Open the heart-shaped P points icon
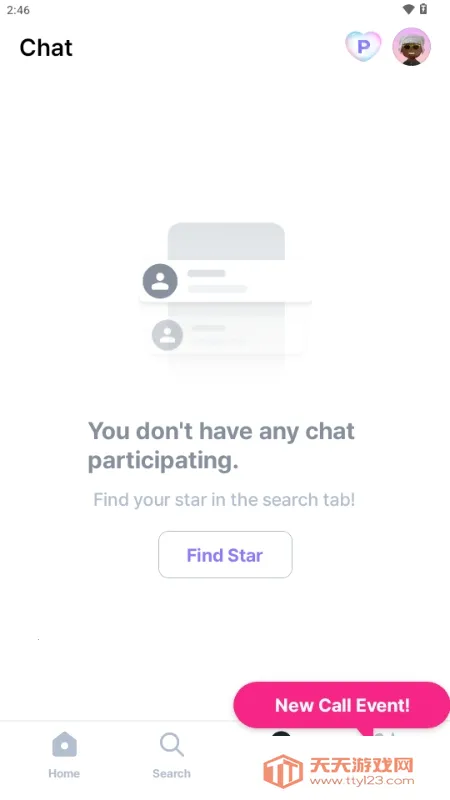The height and width of the screenshot is (800, 450). point(363,46)
